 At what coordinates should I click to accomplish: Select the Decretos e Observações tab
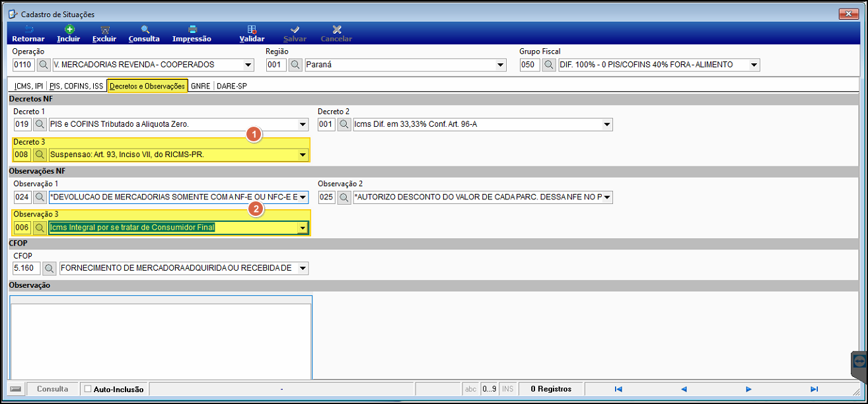[x=147, y=86]
